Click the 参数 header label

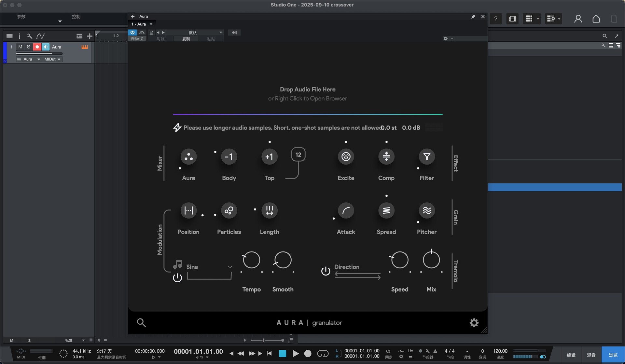coord(21,17)
